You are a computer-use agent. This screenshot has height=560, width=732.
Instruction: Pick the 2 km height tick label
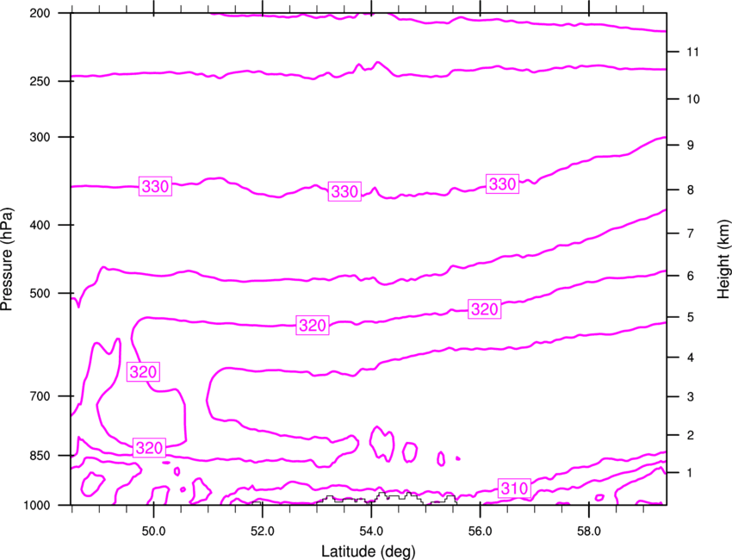tap(690, 435)
